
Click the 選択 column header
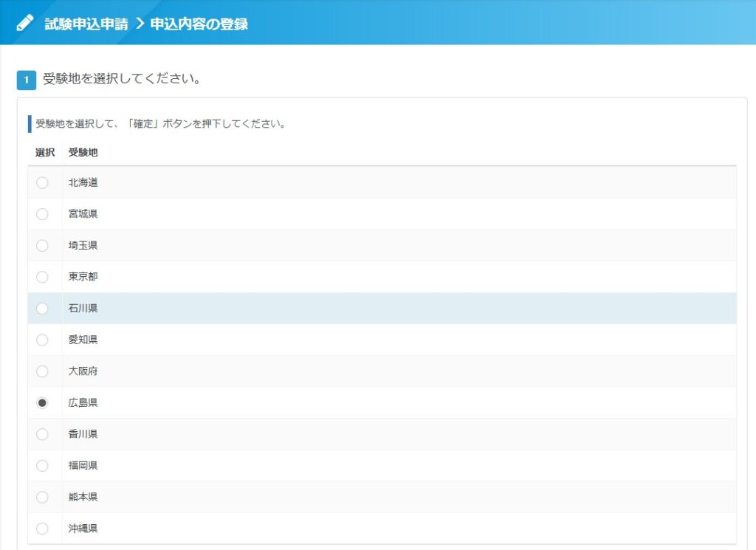pos(45,153)
